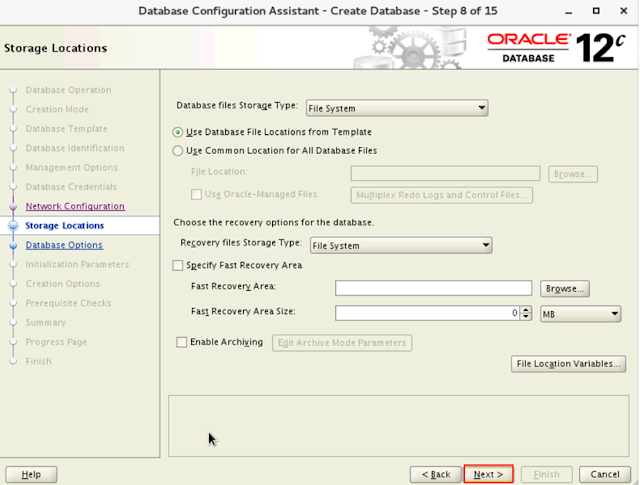Select the Prerequisite Checks step
640x485 pixels.
(69, 303)
